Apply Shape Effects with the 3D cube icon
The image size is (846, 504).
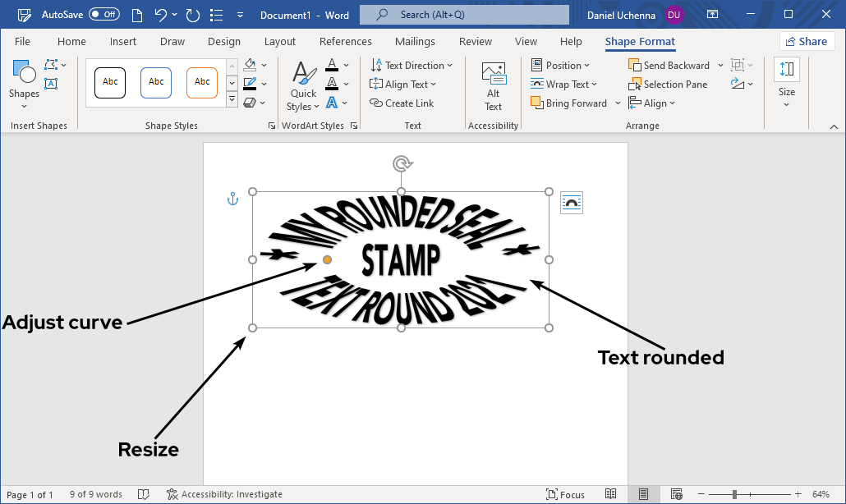(x=251, y=102)
